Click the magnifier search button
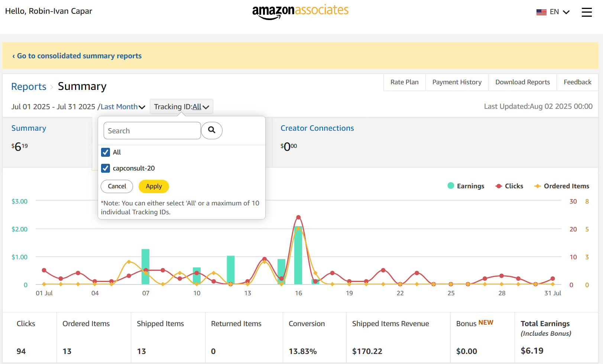 pyautogui.click(x=212, y=130)
